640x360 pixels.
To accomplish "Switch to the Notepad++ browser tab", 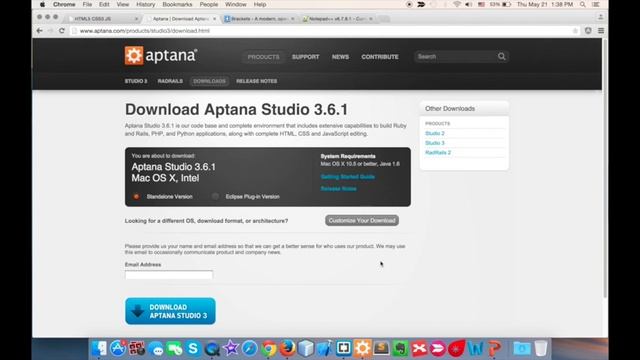I will coord(337,19).
